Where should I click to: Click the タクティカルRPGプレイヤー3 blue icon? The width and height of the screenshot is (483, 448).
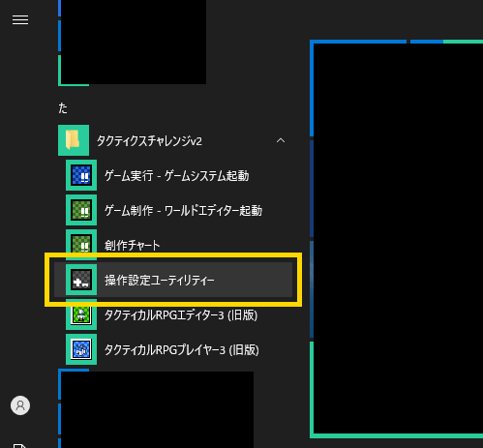pyautogui.click(x=81, y=349)
